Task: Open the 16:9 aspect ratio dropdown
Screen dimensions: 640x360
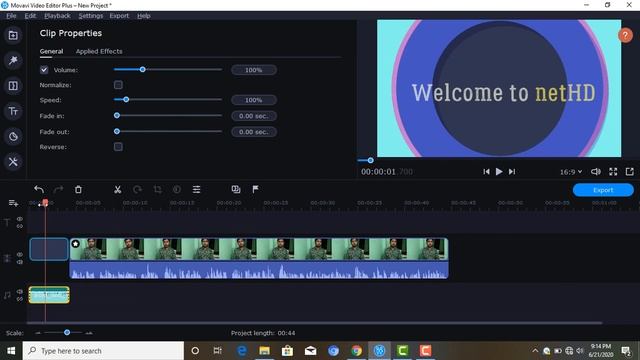Action: coord(571,172)
